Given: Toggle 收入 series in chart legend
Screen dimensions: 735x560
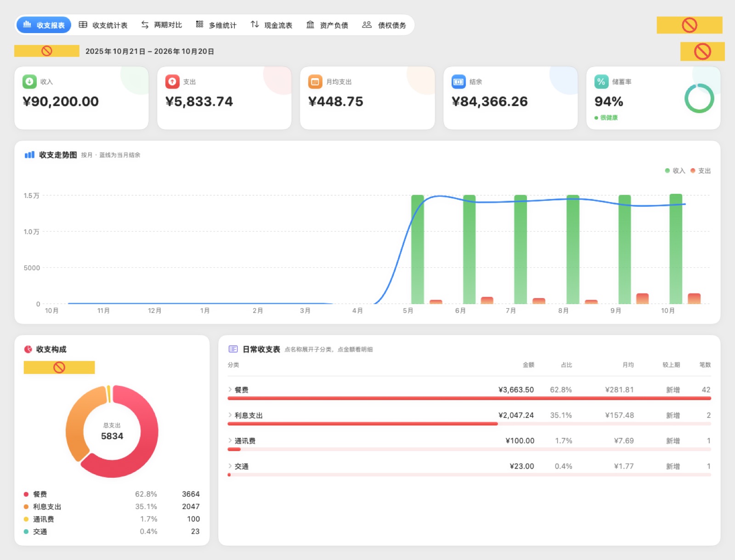Looking at the screenshot, I should click(675, 170).
